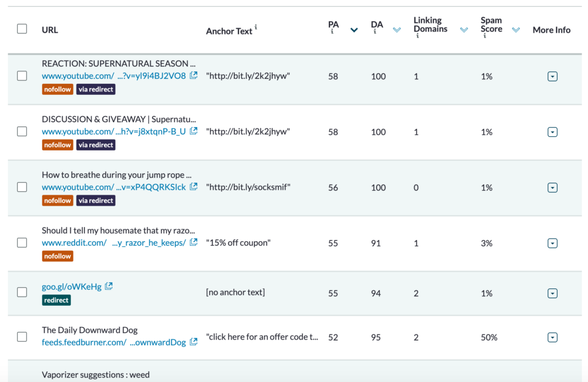Sort by DA column arrow

click(x=397, y=30)
